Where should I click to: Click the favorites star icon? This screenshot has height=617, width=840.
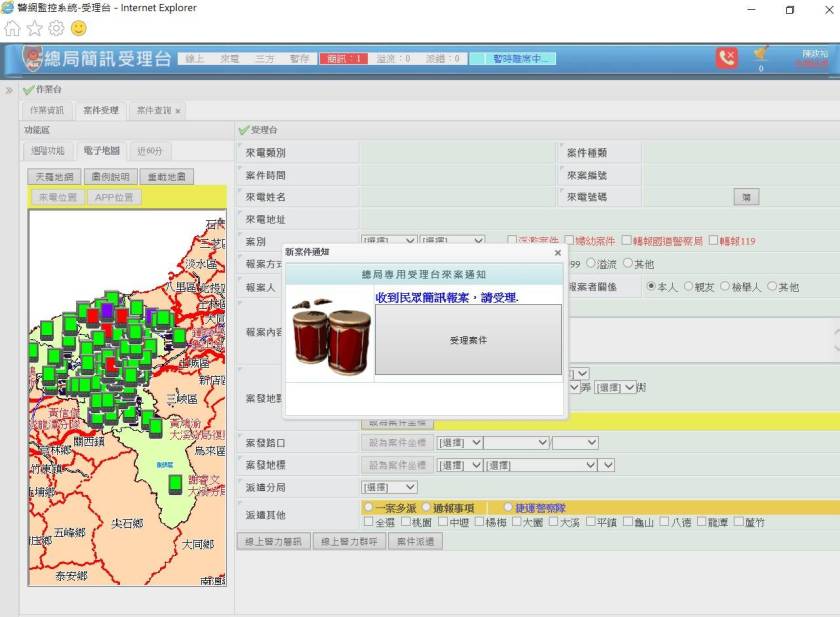[x=34, y=28]
